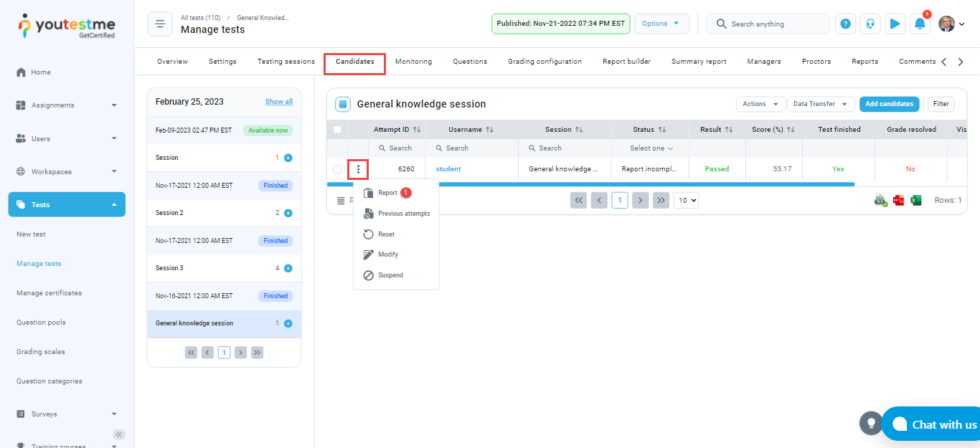Select Reset from the context menu
Viewport: 980px width, 448px height.
[386, 234]
